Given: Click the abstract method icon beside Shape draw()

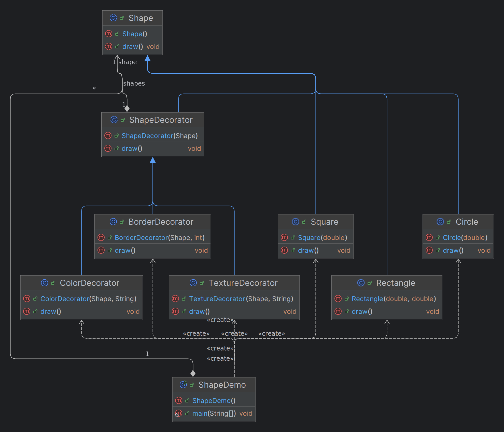Looking at the screenshot, I should pos(109,46).
